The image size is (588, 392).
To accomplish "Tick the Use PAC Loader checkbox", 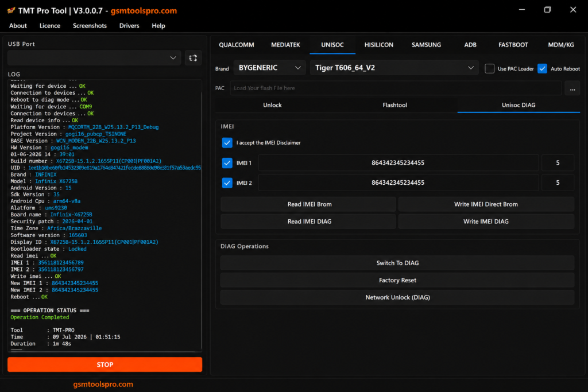I will pos(489,68).
